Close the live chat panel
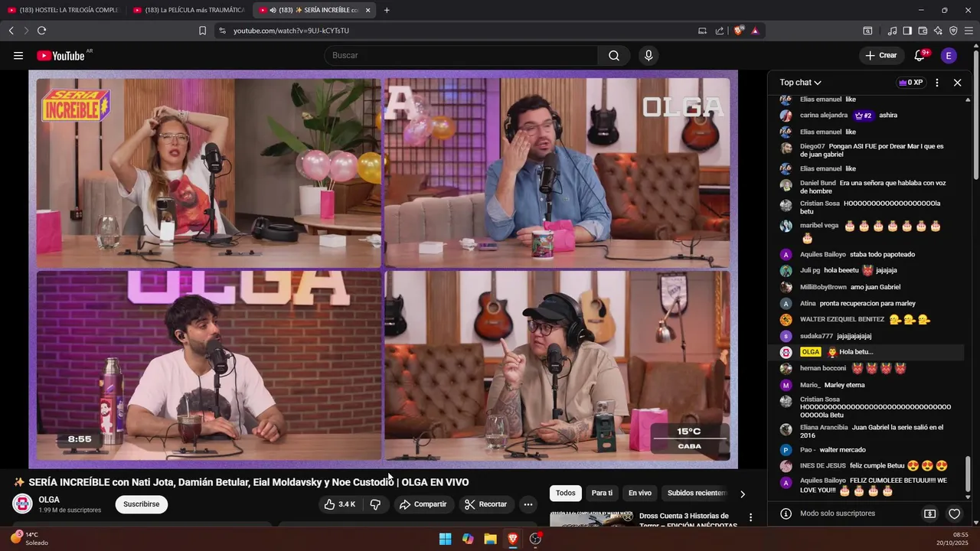Viewport: 980px width, 551px height. coord(957,83)
